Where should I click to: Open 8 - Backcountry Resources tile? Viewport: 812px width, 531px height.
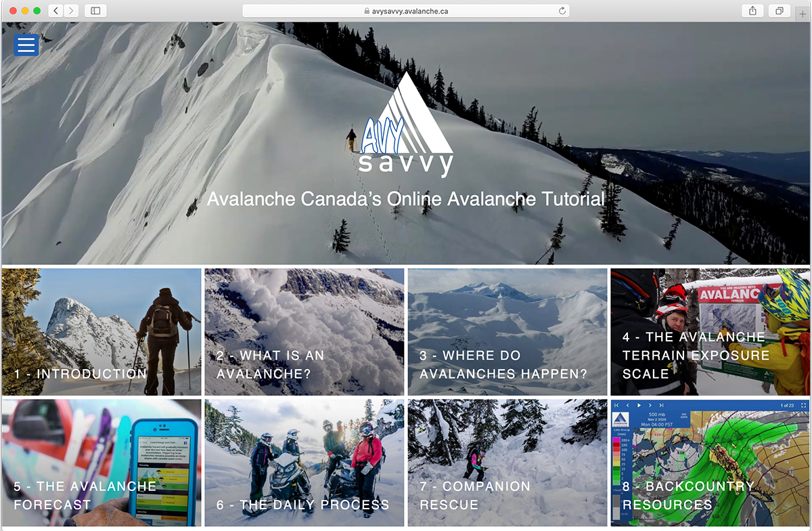[x=710, y=463]
